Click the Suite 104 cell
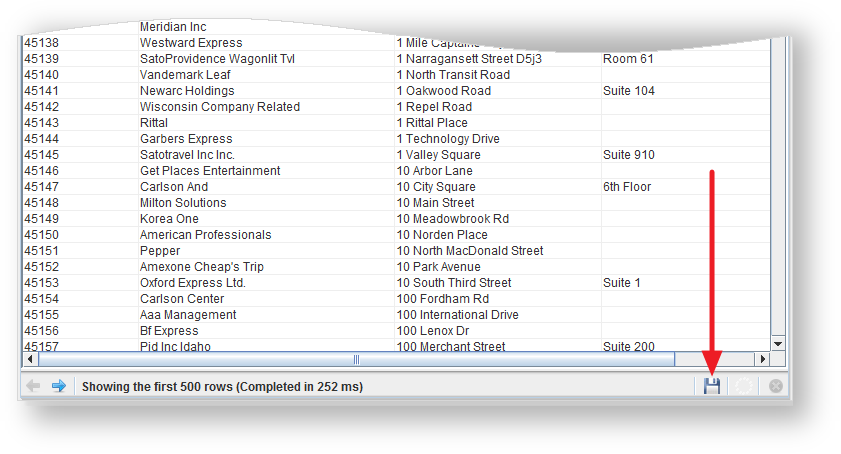This screenshot has width=841, height=454. click(x=685, y=91)
